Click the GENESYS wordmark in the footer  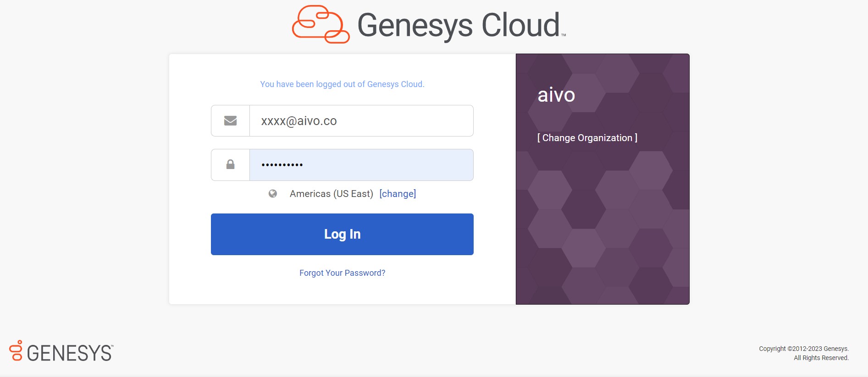(x=69, y=353)
